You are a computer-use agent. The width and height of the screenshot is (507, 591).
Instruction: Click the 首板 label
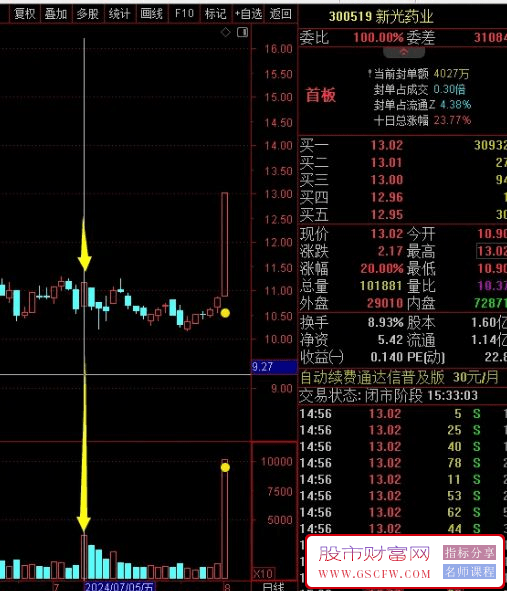pyautogui.click(x=320, y=95)
